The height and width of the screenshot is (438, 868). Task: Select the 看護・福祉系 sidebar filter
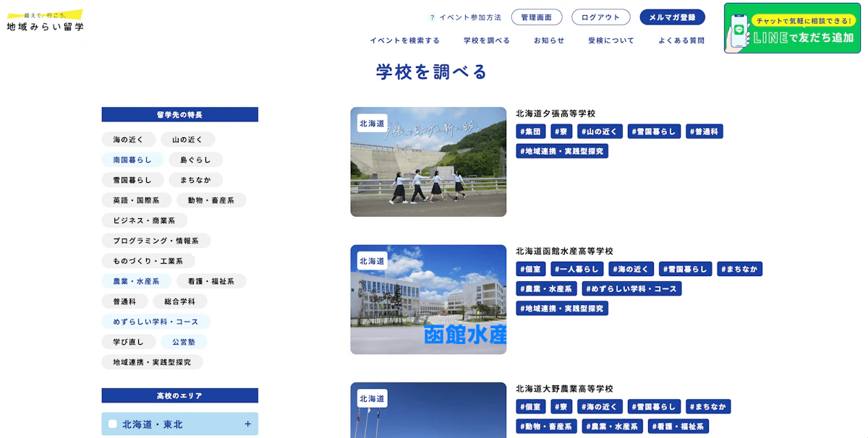coord(211,281)
